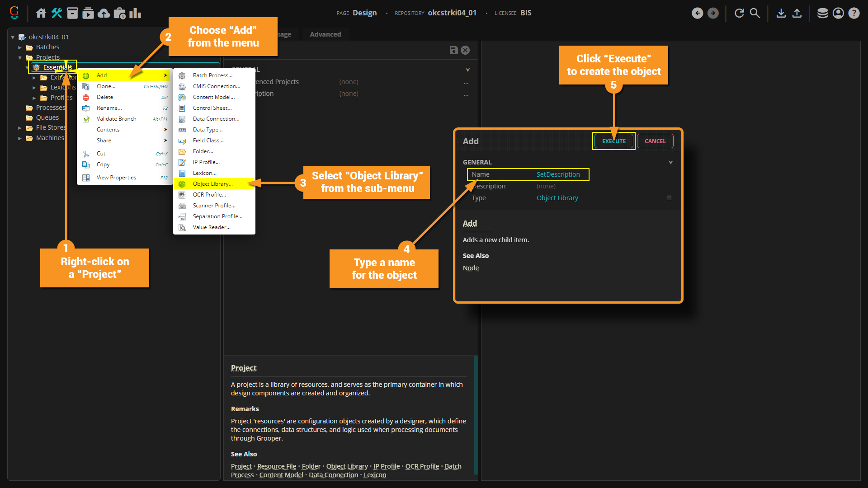Open the cloud upload Imports icon

(104, 13)
